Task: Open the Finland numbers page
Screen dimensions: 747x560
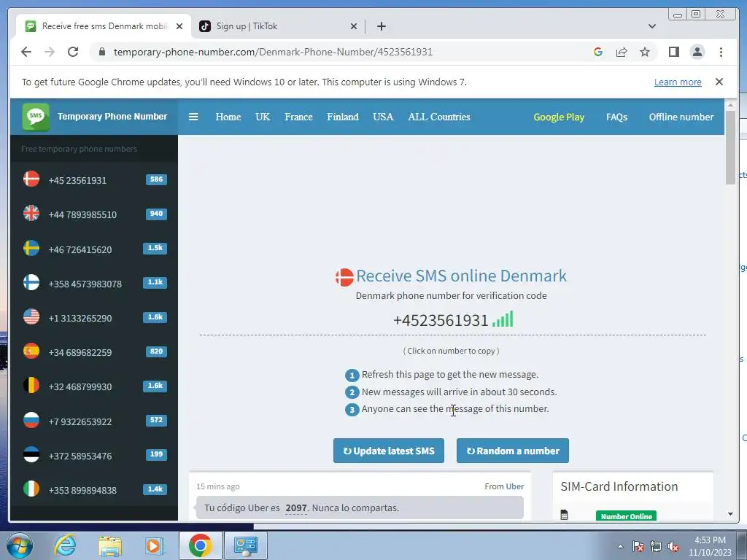Action: (343, 117)
